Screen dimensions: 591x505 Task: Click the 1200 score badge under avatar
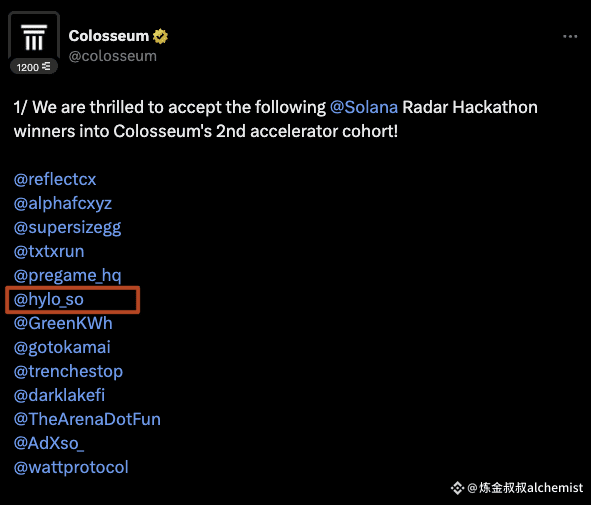coord(34,67)
